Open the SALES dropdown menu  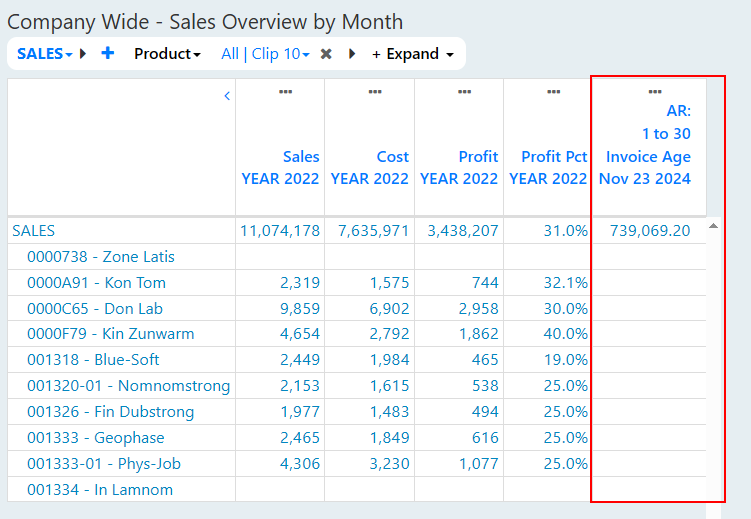coord(45,54)
